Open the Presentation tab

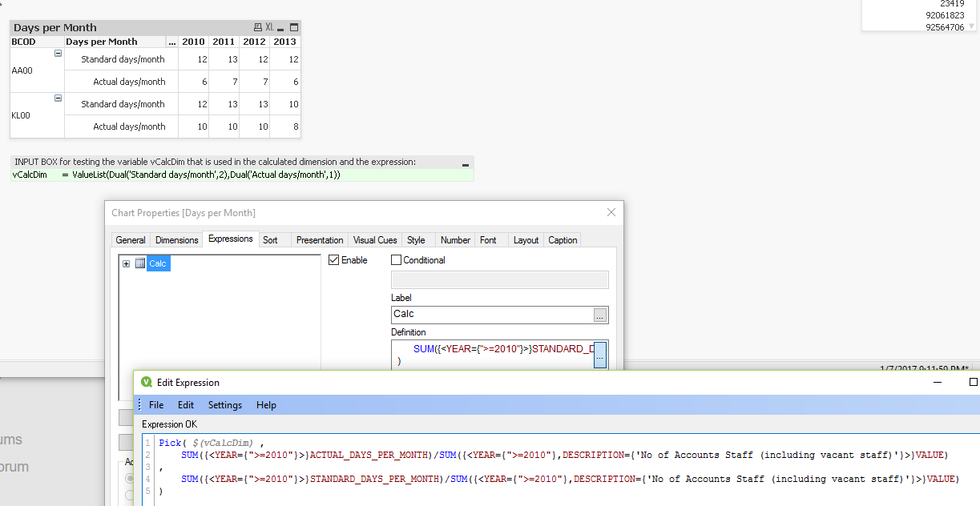click(319, 240)
